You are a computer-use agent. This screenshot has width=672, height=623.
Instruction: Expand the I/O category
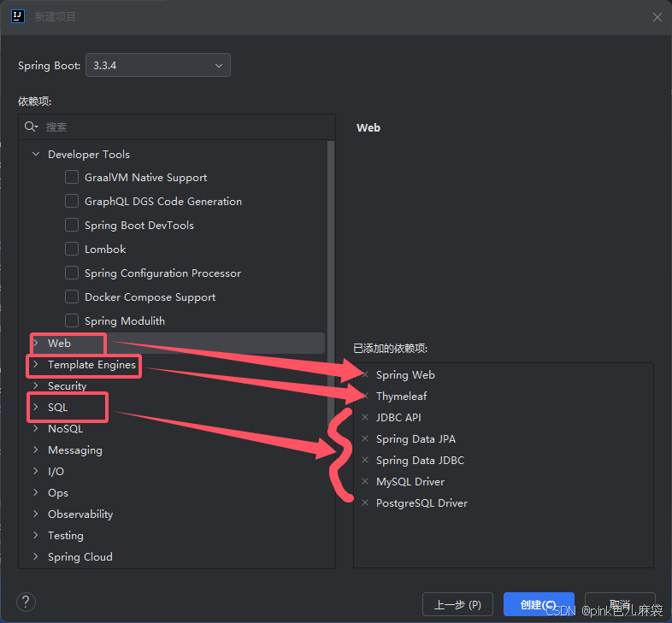point(36,472)
